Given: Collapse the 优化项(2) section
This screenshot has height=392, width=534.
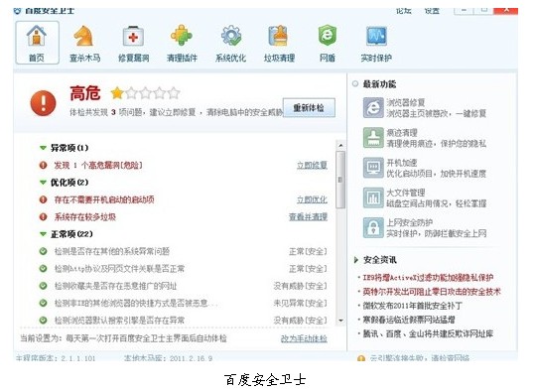Looking at the screenshot, I should [x=43, y=183].
